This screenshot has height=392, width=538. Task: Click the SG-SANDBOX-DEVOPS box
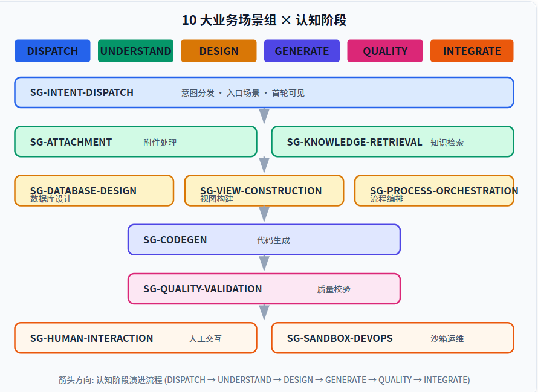pyautogui.click(x=392, y=338)
